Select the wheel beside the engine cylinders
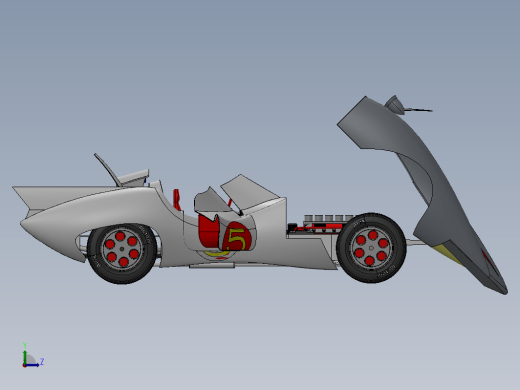This screenshot has height=390, width=520. [x=371, y=248]
